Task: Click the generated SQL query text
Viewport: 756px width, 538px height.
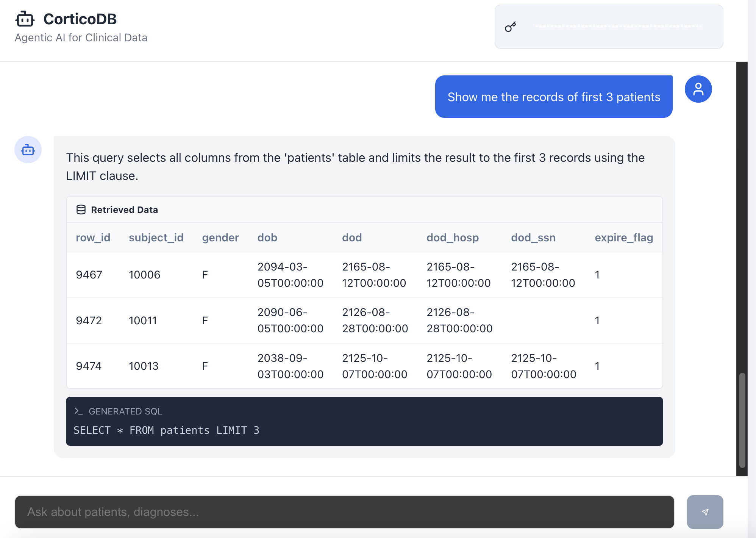Action: click(x=166, y=430)
